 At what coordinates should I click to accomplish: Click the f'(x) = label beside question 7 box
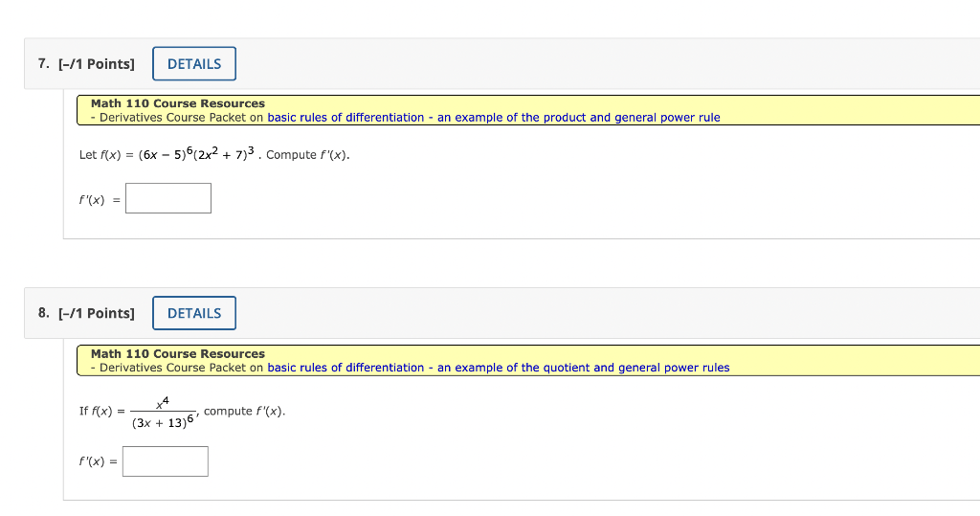[100, 200]
